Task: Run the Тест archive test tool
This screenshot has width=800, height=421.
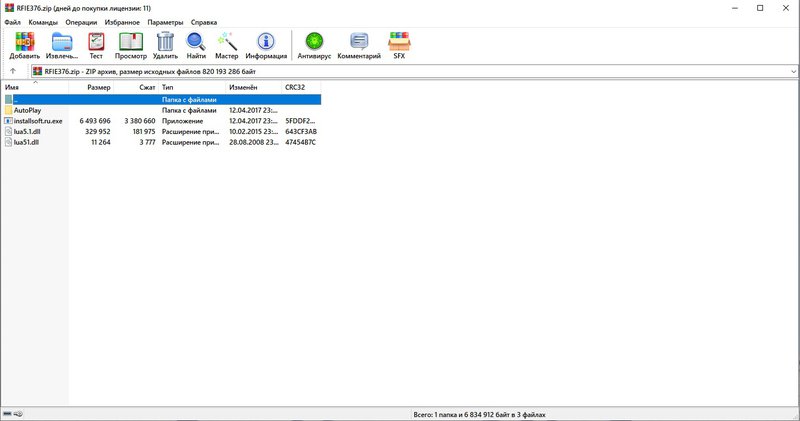Action: coord(96,41)
